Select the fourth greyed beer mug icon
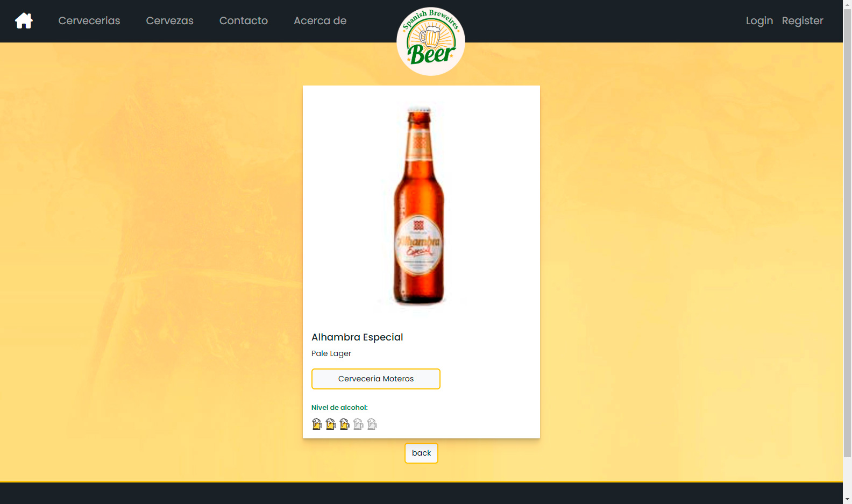 [x=358, y=424]
